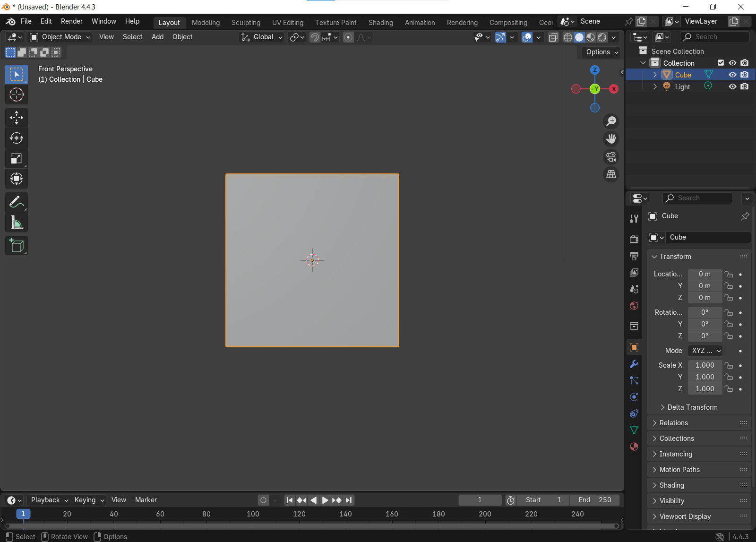Open the World properties tab

pyautogui.click(x=634, y=305)
